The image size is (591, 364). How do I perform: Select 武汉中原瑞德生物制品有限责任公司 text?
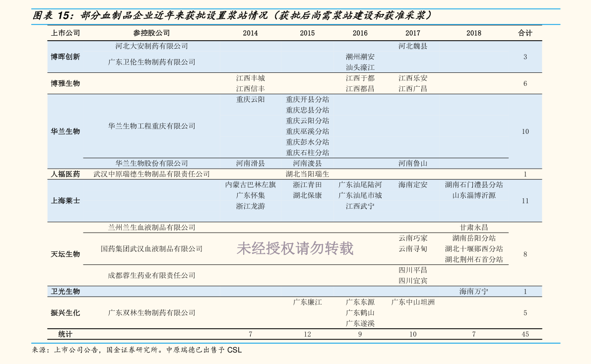click(151, 174)
